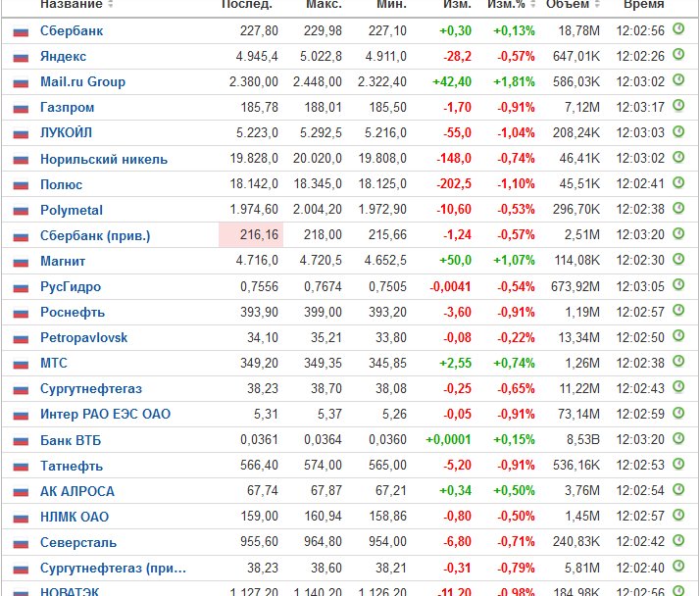Click the Банк ВТБ volume 8,53B
Screen dimensions: 700x596
(583, 440)
